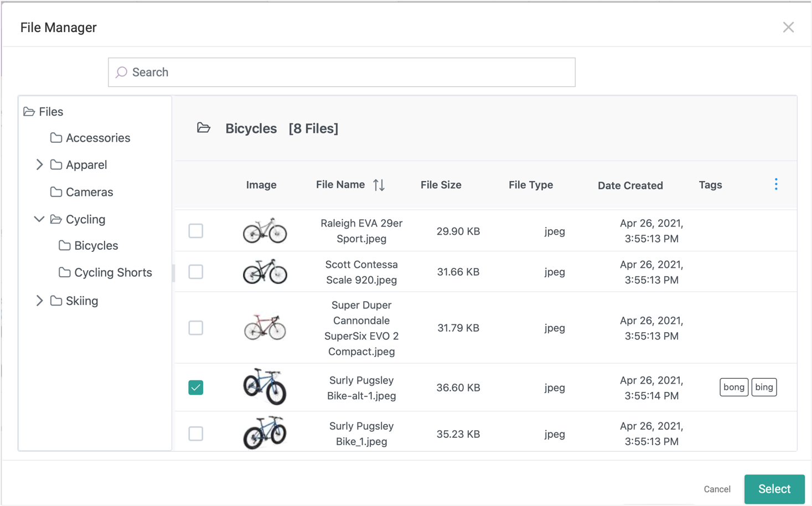Expand the Skiing tree node
Screen dimensions: 812x506
point(39,301)
